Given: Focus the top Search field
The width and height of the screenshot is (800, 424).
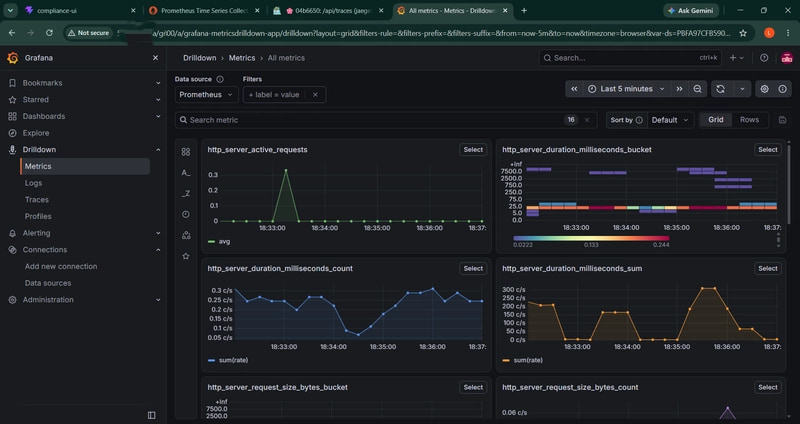Looking at the screenshot, I should tap(631, 58).
